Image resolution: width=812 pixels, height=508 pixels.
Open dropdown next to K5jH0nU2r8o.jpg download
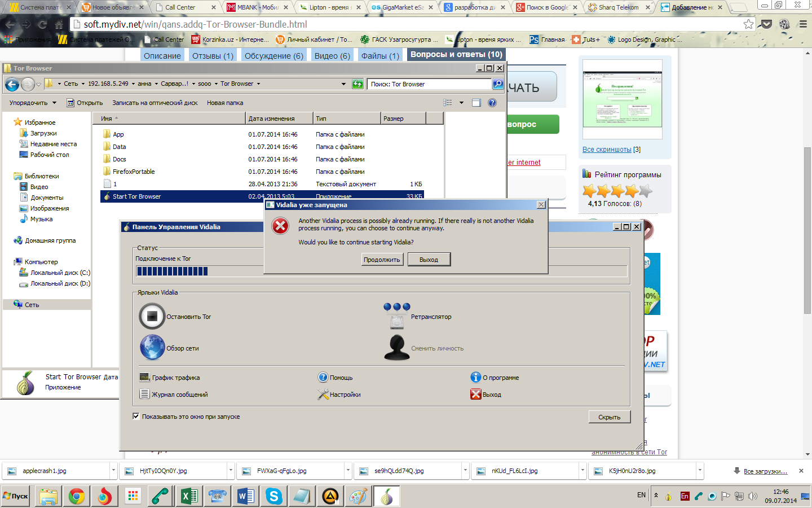pos(700,470)
